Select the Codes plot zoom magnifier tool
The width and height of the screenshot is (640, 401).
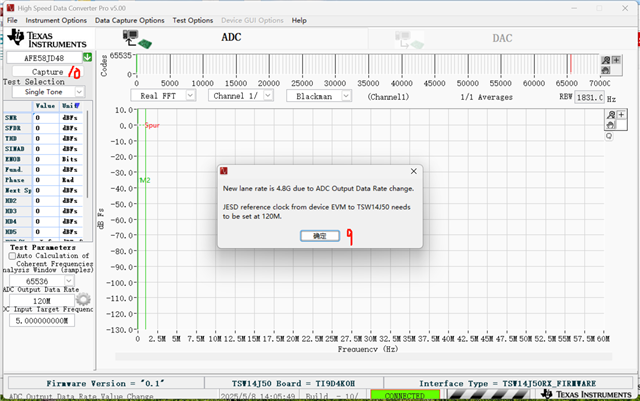606,60
